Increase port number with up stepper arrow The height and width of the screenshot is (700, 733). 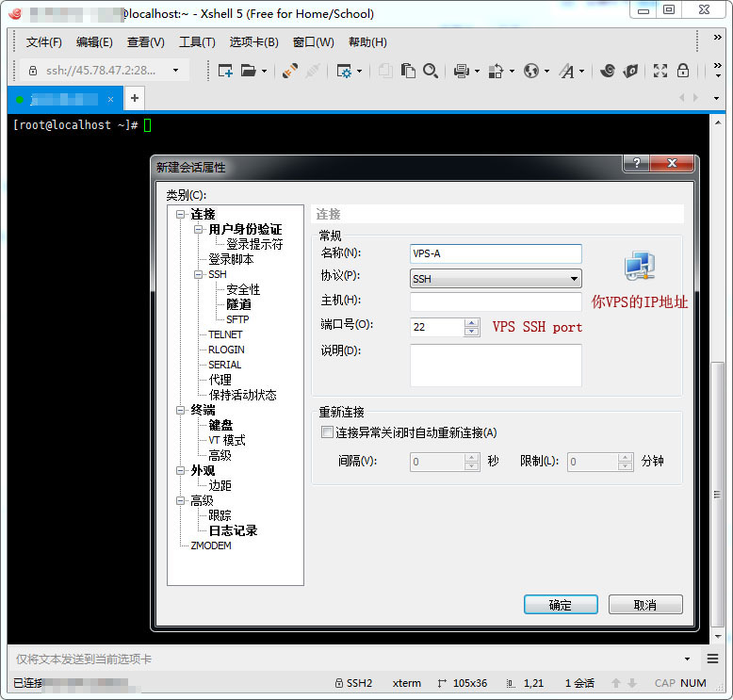[472, 322]
